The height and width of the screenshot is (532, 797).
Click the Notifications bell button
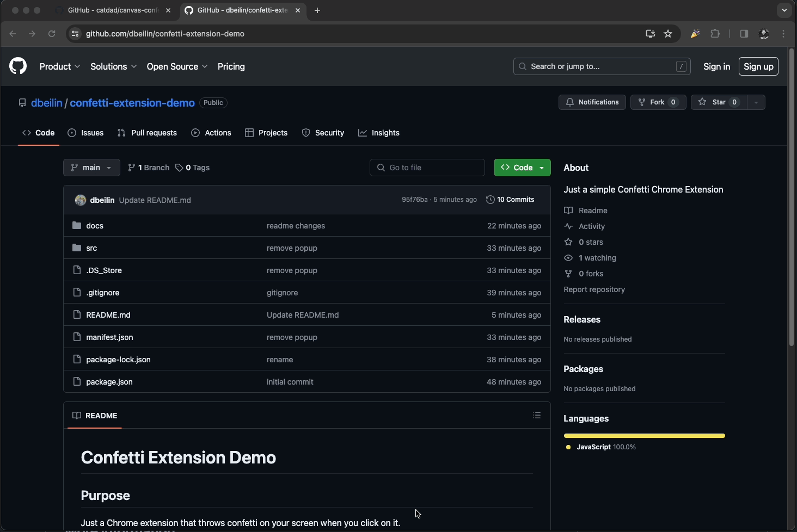(x=592, y=102)
